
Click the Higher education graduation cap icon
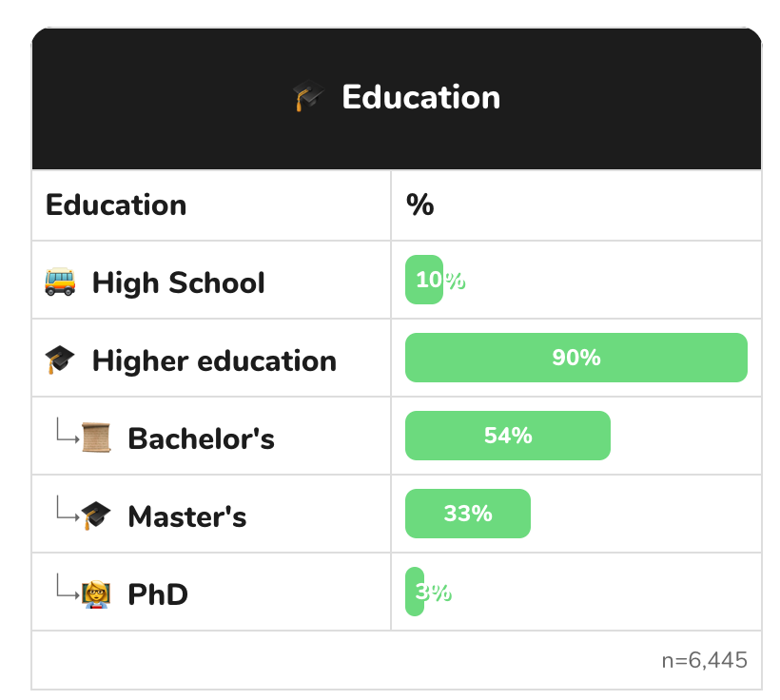60,360
